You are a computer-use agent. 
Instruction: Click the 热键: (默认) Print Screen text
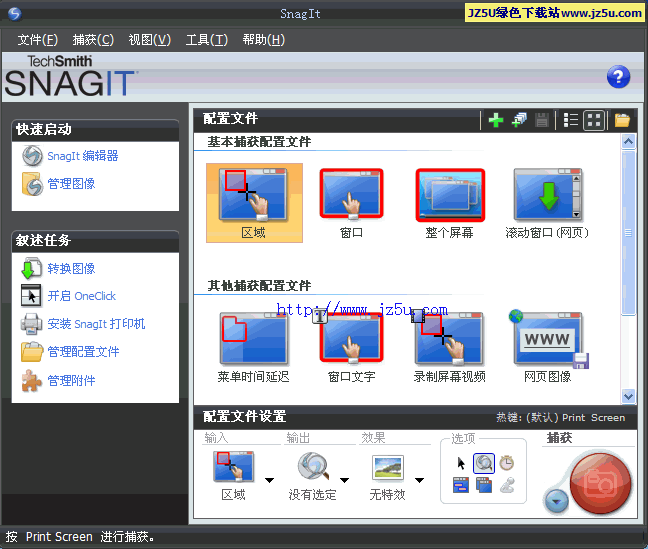[561, 418]
